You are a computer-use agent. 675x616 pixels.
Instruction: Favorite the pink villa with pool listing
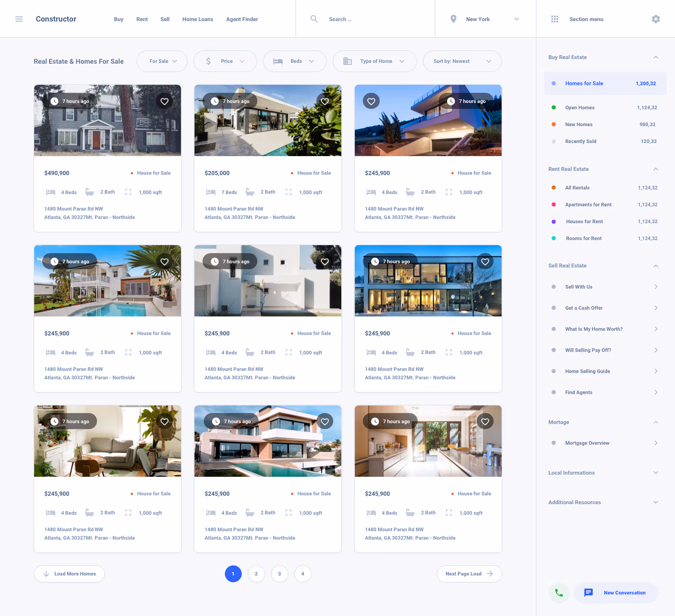point(325,421)
